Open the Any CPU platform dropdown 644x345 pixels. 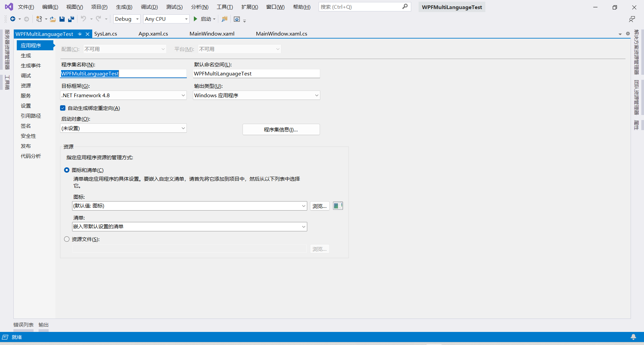coord(166,19)
